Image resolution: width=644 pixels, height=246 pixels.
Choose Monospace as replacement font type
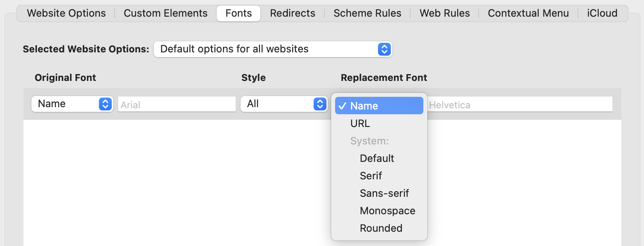coord(387,211)
